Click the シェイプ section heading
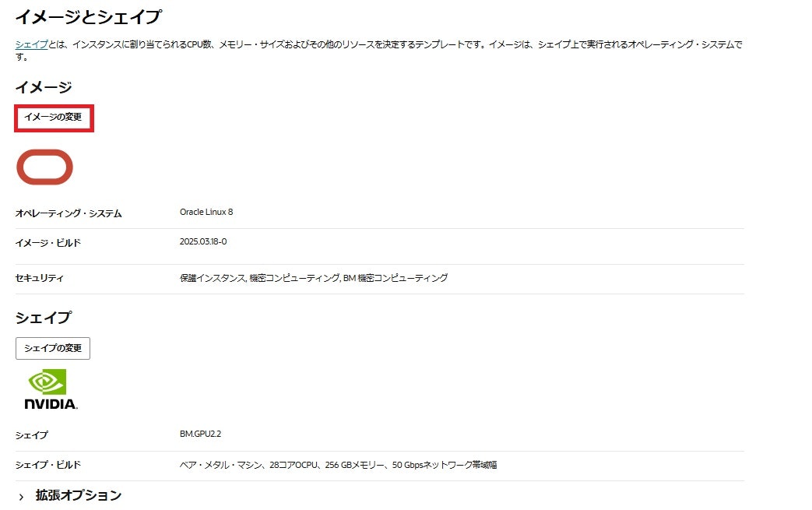812x510 pixels. 44,318
